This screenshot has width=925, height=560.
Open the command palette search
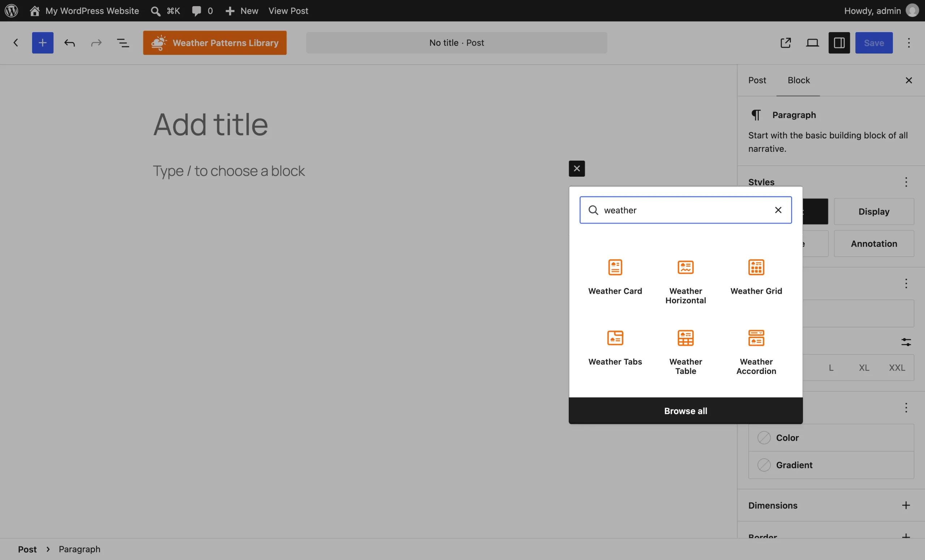(x=165, y=10)
